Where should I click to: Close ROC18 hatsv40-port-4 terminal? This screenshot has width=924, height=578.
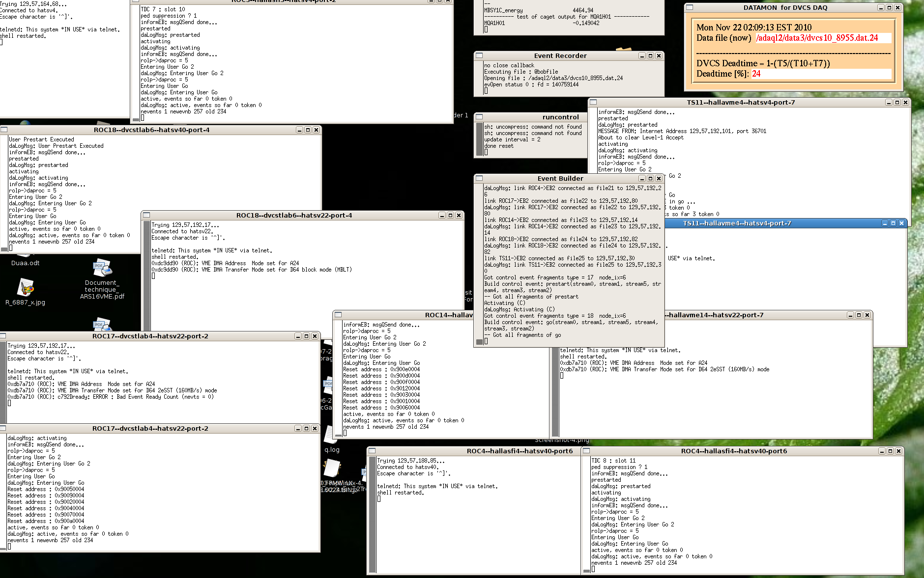click(x=316, y=130)
